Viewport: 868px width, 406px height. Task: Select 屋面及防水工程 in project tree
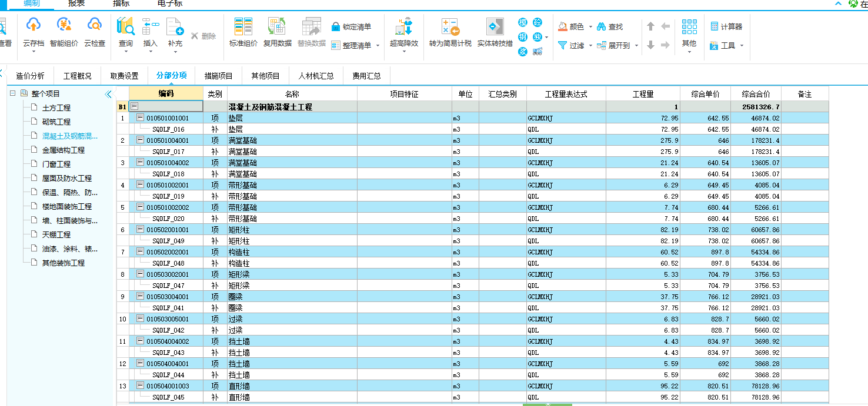(67, 178)
